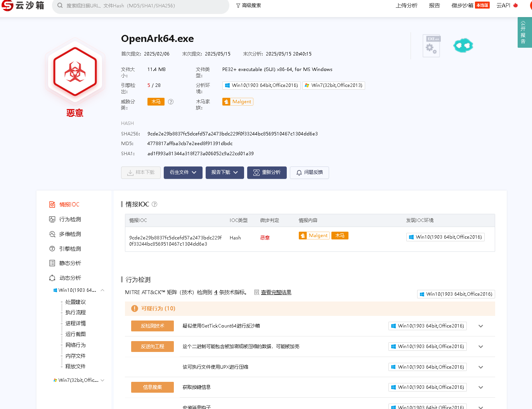The image size is (532, 409).
Task: Open 进程详情 tree item
Action: [x=75, y=323]
